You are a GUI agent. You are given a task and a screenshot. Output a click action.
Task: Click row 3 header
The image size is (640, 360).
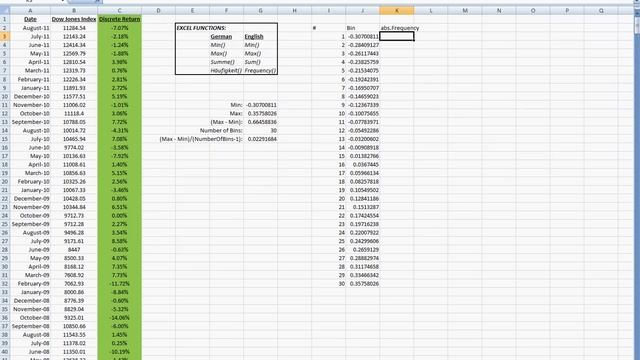[x=5, y=36]
